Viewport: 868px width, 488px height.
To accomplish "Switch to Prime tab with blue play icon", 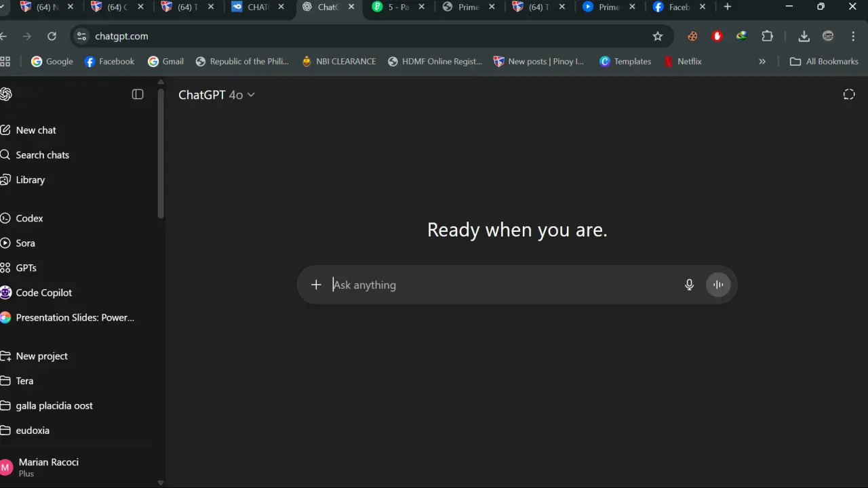I will click(609, 7).
